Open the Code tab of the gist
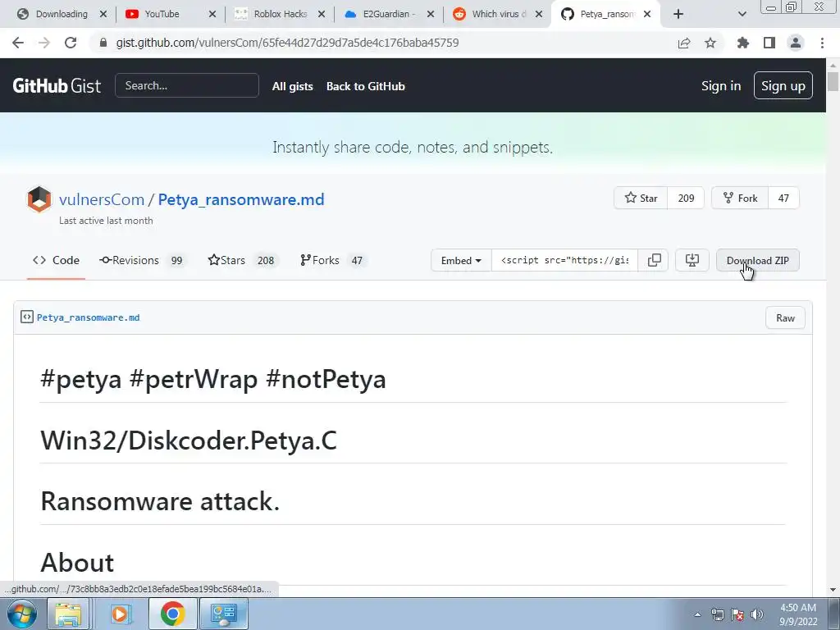This screenshot has width=840, height=630. pyautogui.click(x=57, y=260)
